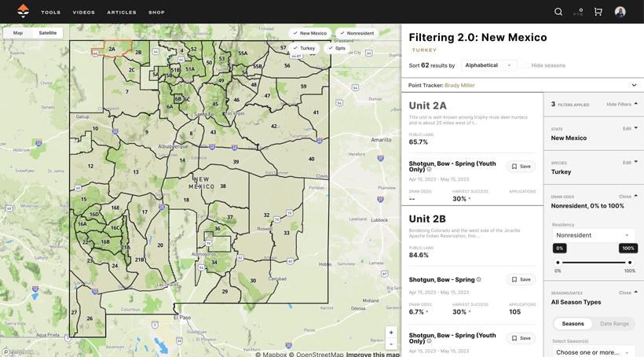This screenshot has width=644, height=357.
Task: Select the Date Range toggle option
Action: 614,324
